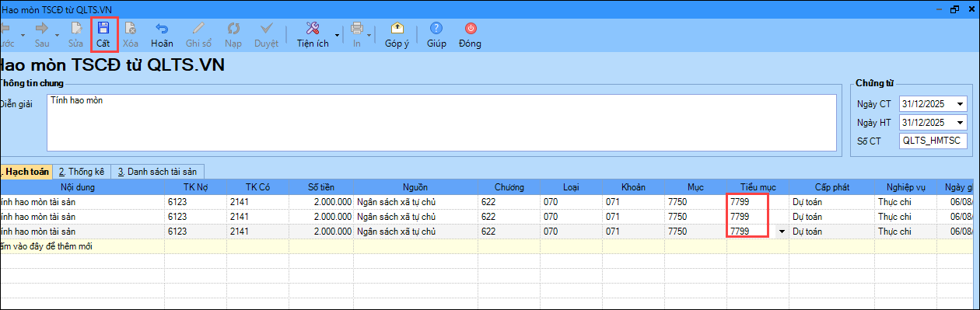
Task: Open Giúp help icon
Action: 436,28
